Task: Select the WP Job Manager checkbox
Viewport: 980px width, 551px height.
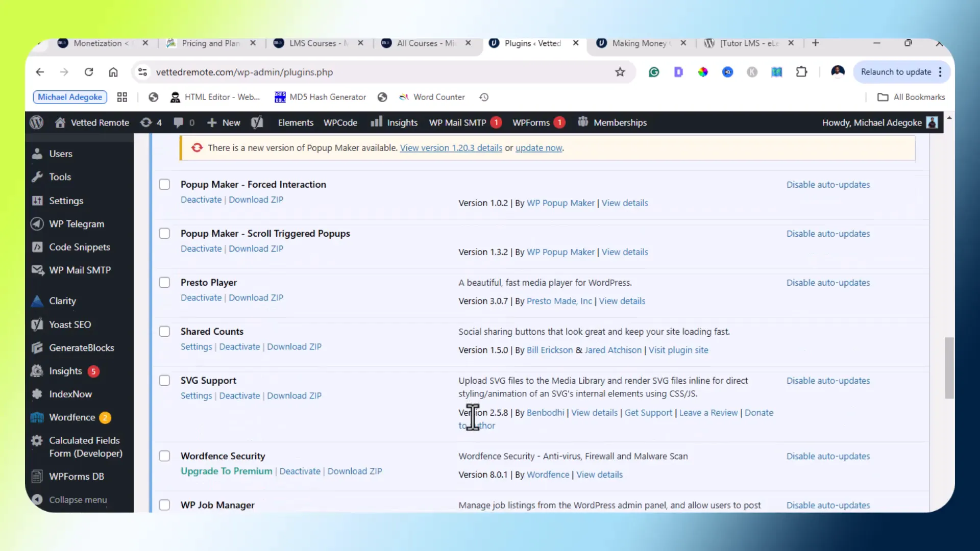Action: (164, 505)
